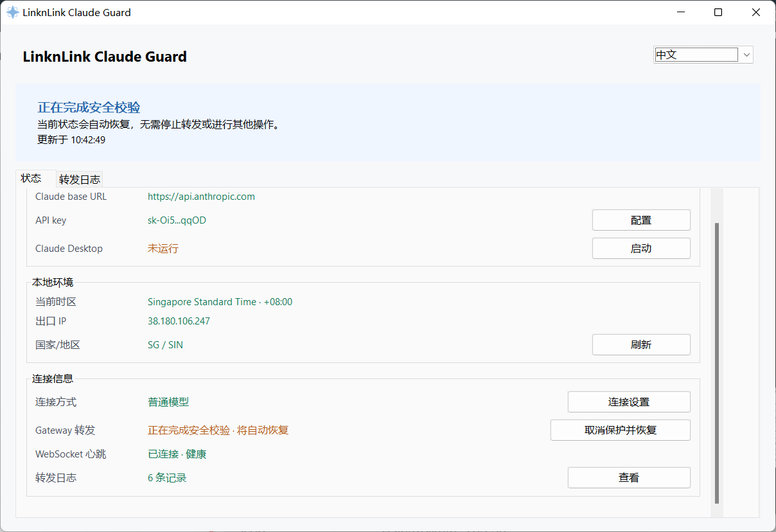The height and width of the screenshot is (532, 776).
Task: Click the 启动 button for Claude Desktop
Action: click(x=641, y=248)
